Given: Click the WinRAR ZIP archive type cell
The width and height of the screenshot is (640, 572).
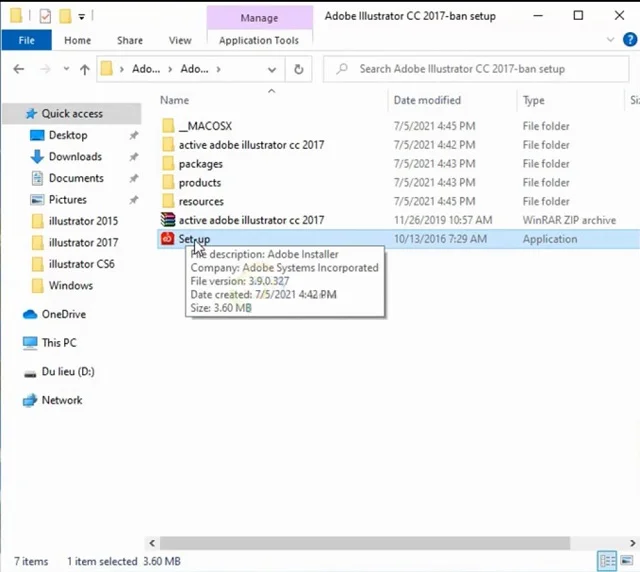Looking at the screenshot, I should [x=569, y=220].
